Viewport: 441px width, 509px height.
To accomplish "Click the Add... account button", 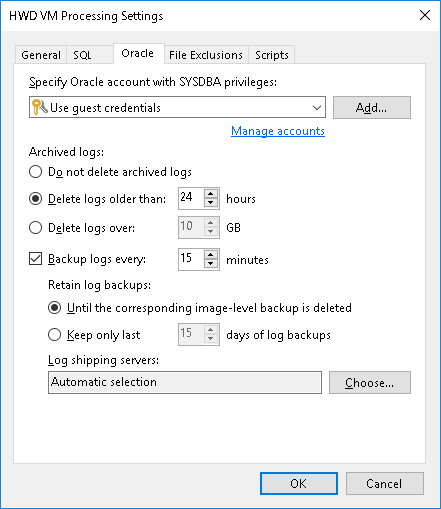I will coord(372,107).
